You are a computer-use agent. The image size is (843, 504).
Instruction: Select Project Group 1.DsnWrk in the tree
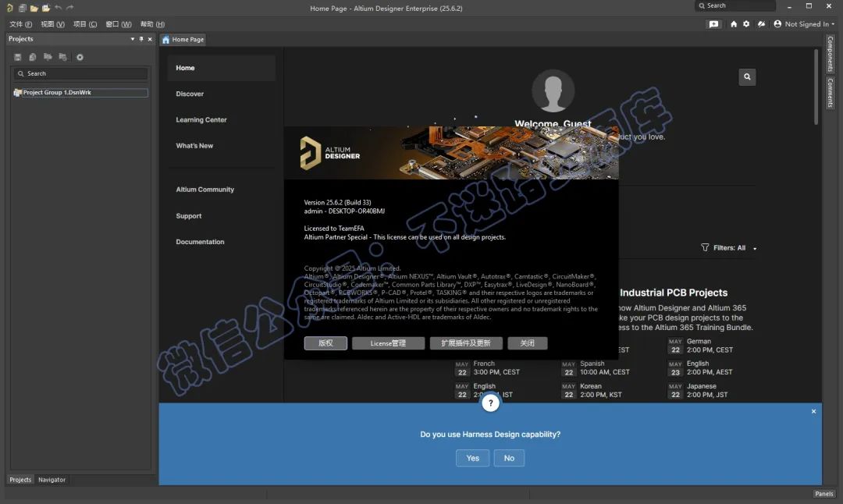click(80, 92)
